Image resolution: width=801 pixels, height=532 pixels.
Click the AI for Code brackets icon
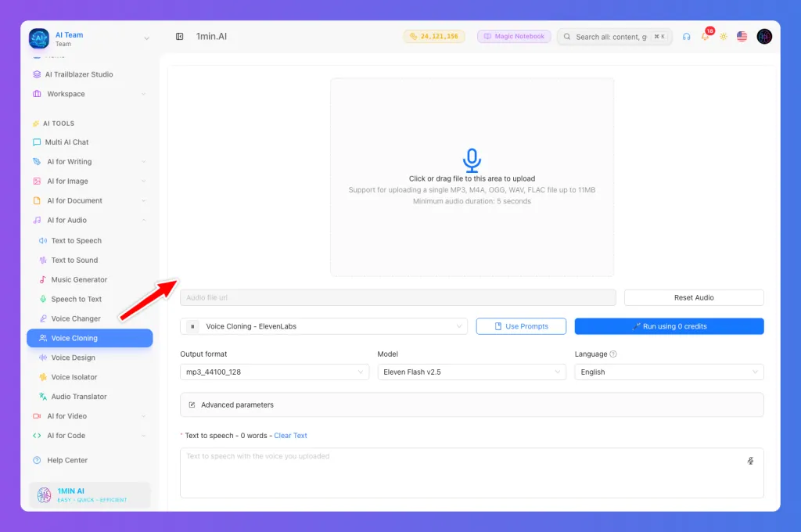tap(37, 436)
